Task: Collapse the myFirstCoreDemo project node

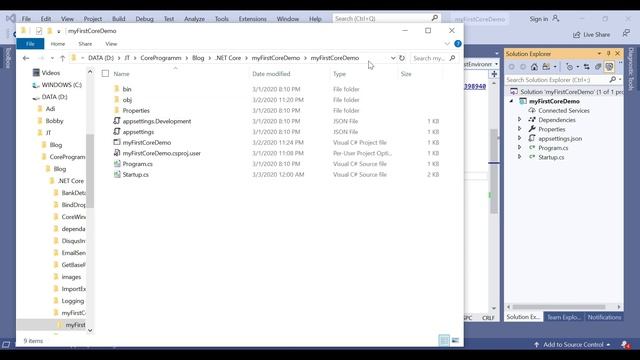Action: [511, 101]
